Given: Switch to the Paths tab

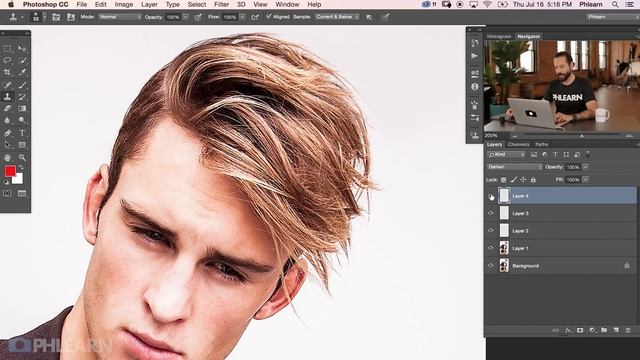Looking at the screenshot, I should [x=542, y=144].
